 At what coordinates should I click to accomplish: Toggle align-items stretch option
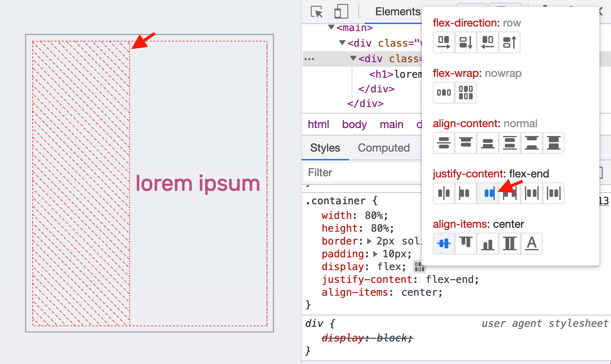coord(510,244)
